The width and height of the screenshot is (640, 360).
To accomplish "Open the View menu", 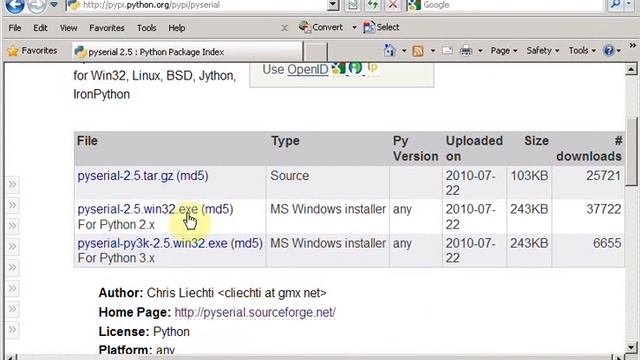I will [68, 28].
